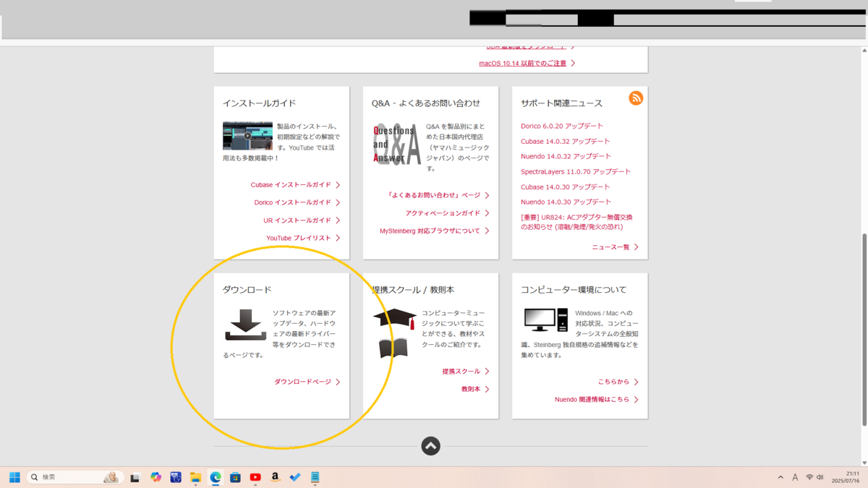The image size is (868, 488).
Task: Click the ダウンロード card heading
Action: [x=247, y=290]
